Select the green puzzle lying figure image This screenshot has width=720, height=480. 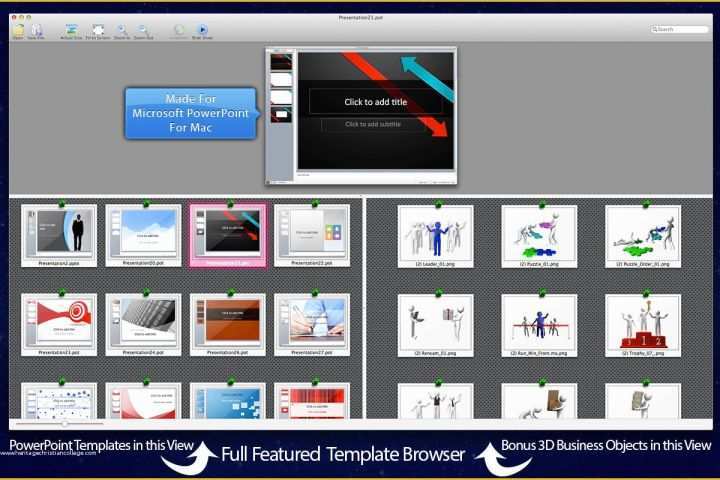643,237
